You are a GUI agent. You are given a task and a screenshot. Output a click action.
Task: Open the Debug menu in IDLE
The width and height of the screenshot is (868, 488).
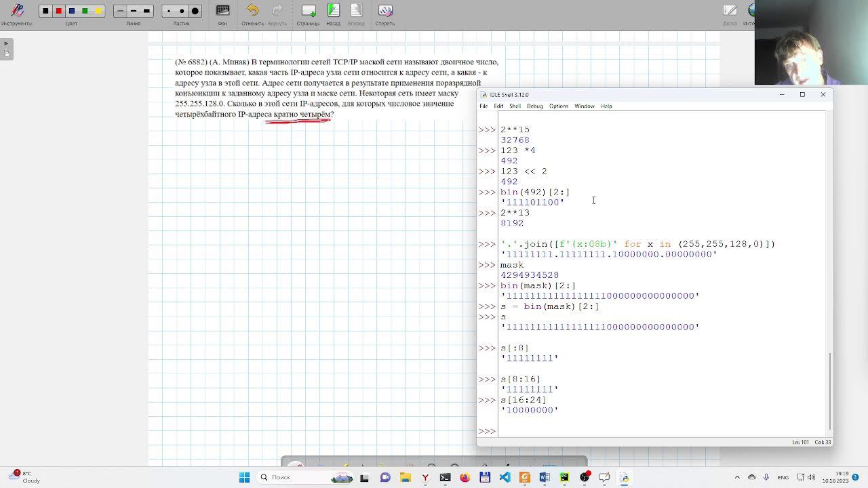(534, 106)
